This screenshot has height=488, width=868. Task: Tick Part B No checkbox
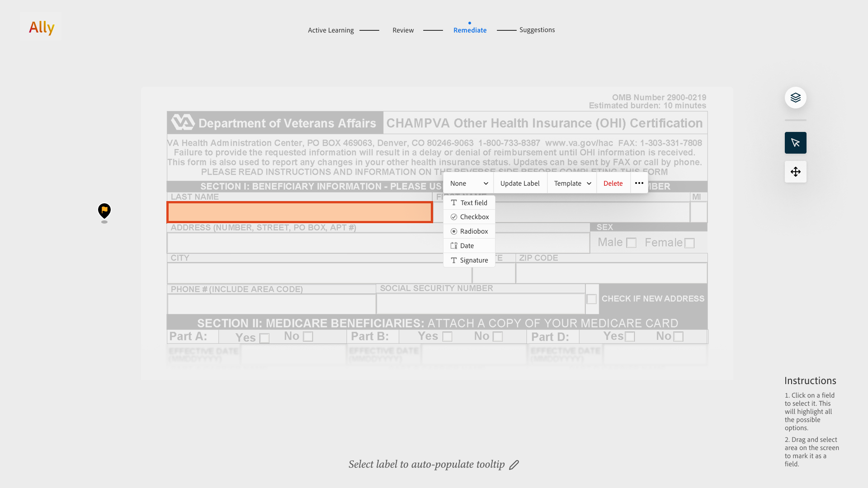[x=498, y=337]
